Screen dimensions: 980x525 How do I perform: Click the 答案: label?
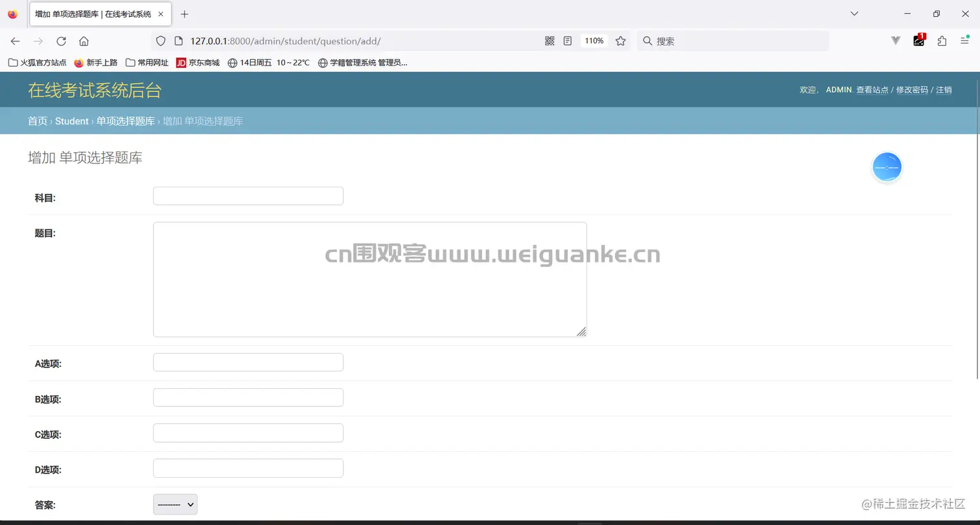point(45,505)
